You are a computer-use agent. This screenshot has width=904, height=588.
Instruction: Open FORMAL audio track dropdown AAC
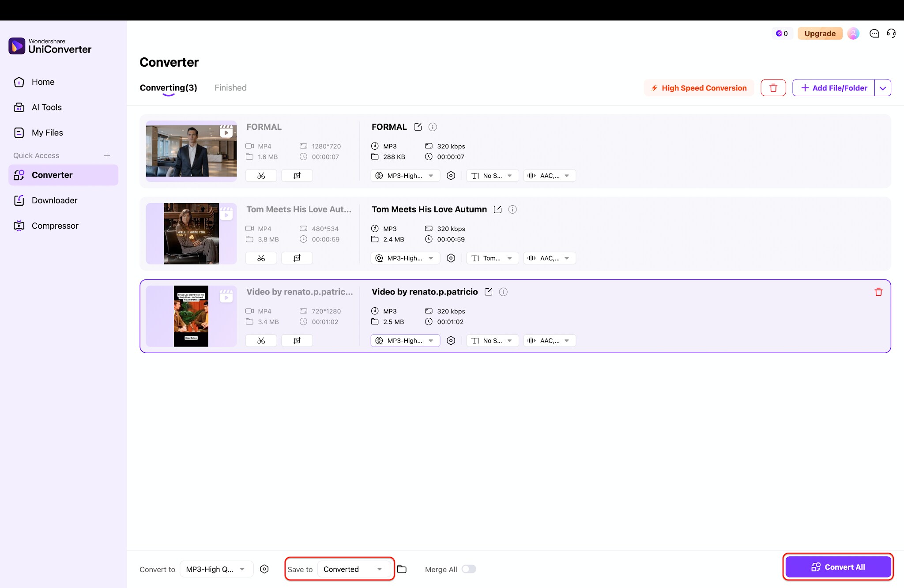550,176
